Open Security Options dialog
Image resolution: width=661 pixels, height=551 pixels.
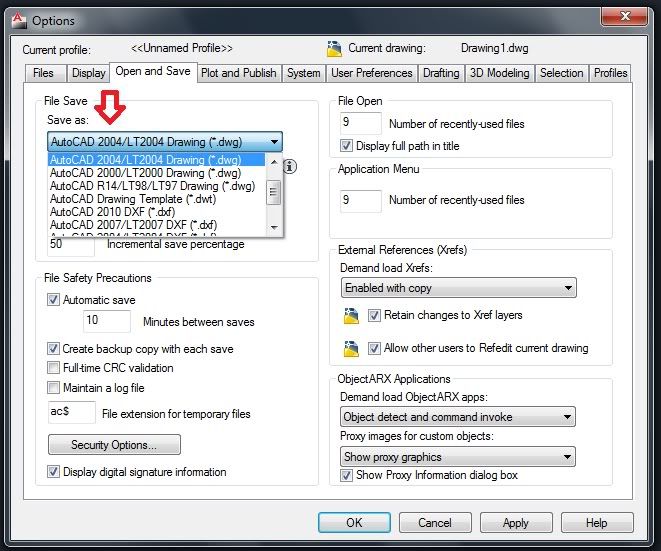(114, 445)
